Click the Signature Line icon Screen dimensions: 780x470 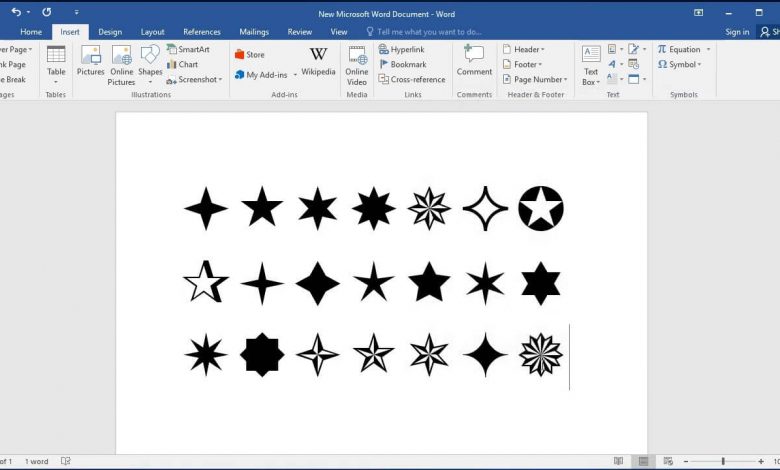pyautogui.click(x=633, y=49)
